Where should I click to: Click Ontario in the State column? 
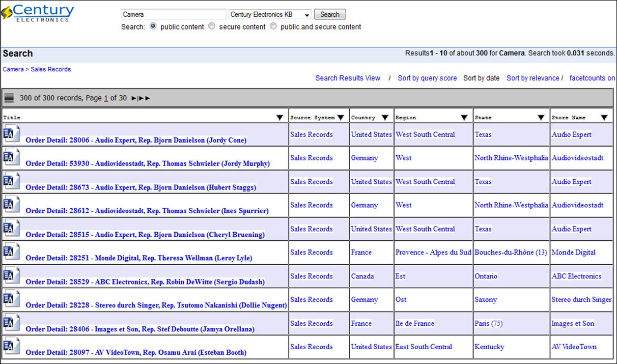tap(486, 276)
